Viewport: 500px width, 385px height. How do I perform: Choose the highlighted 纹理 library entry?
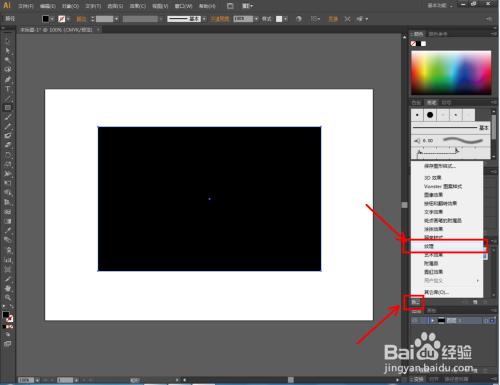[447, 246]
